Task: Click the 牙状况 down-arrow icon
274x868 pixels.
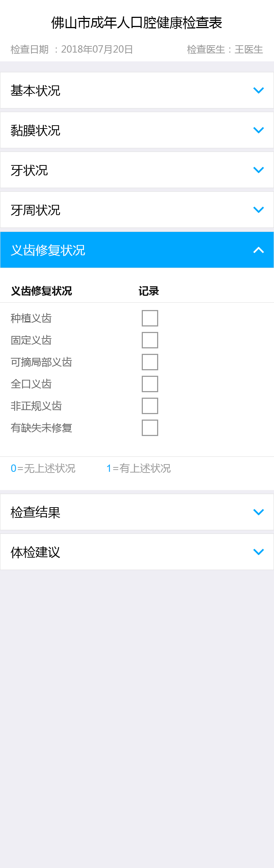Action: (258, 170)
